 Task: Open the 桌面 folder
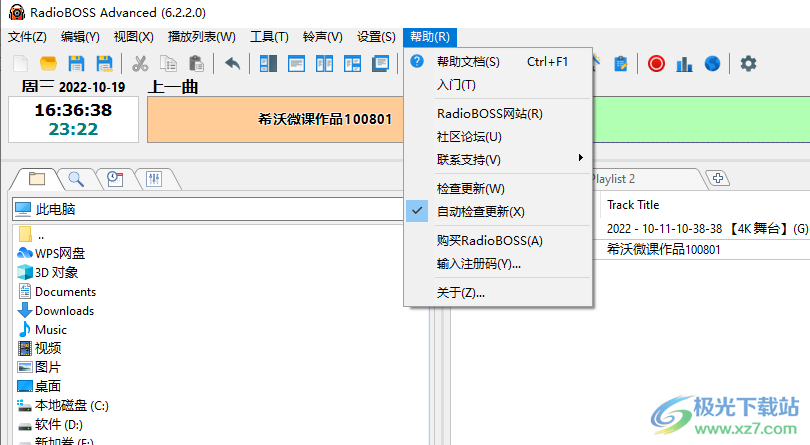point(40,387)
